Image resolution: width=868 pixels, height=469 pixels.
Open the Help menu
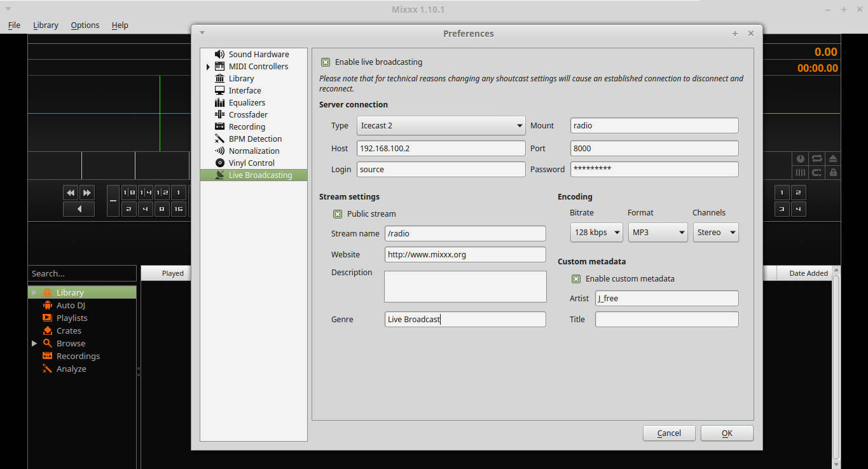tap(120, 25)
